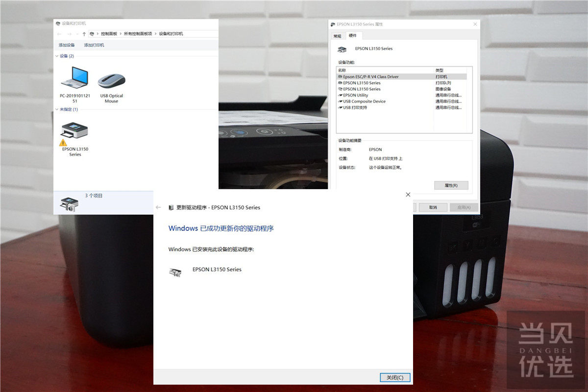Select EPSON L3150 Series 图像设备 row
The width and height of the screenshot is (588, 392).
[402, 89]
